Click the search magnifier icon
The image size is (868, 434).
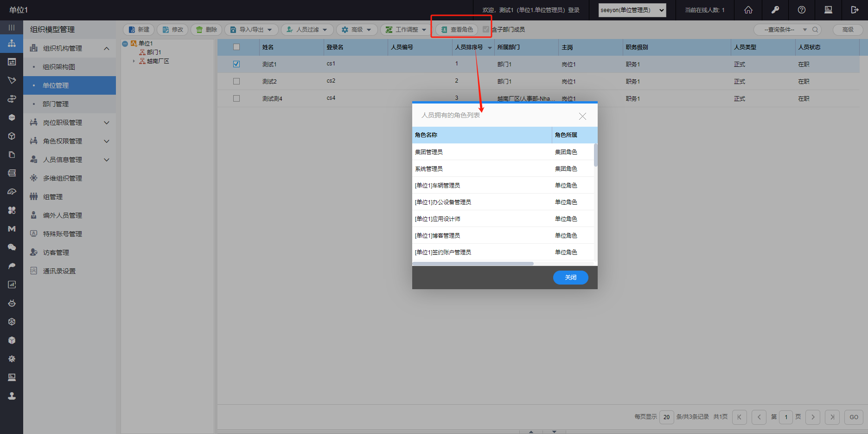click(x=815, y=30)
